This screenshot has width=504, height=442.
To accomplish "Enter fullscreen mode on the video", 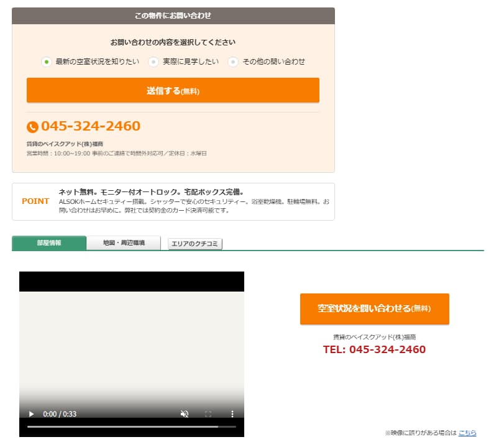I will click(x=208, y=414).
